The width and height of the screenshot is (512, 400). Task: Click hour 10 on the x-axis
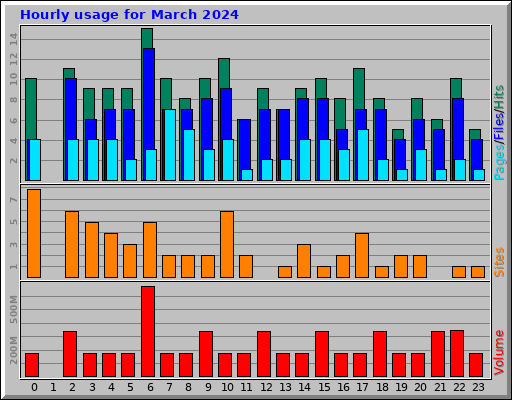[227, 387]
